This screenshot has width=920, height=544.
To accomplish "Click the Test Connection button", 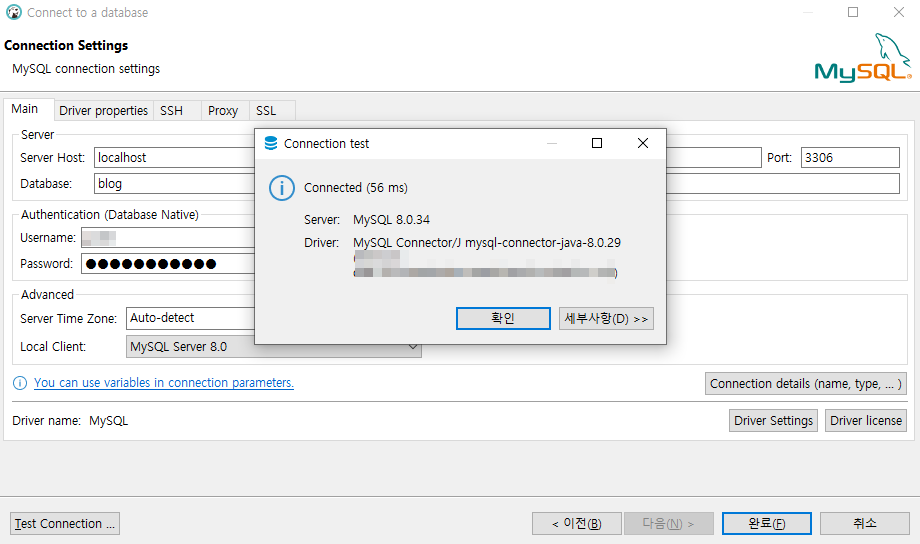I will click(65, 523).
